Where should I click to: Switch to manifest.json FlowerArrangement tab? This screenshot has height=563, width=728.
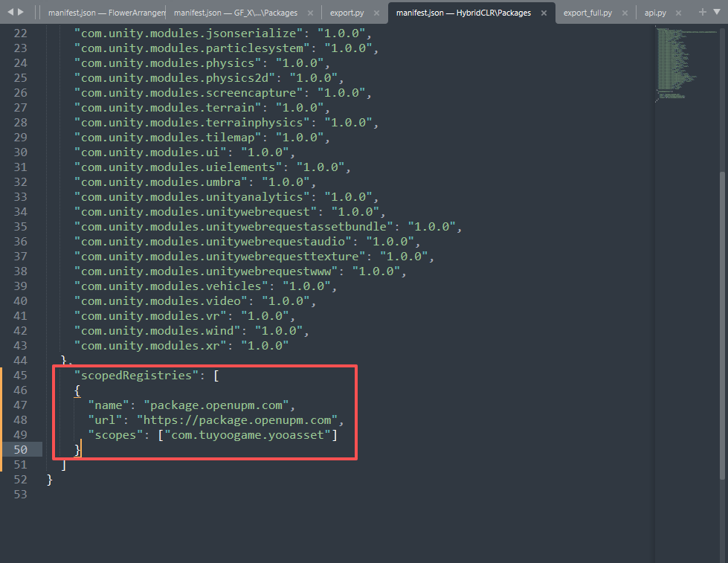tap(106, 13)
